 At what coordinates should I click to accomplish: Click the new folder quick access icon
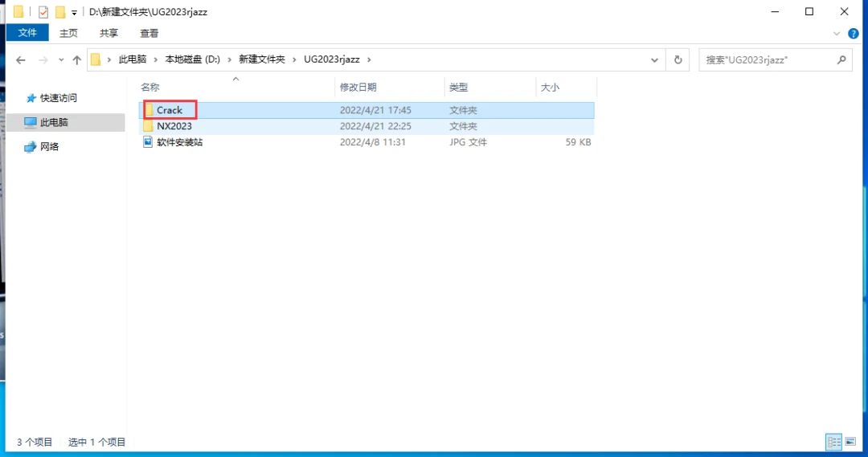60,11
